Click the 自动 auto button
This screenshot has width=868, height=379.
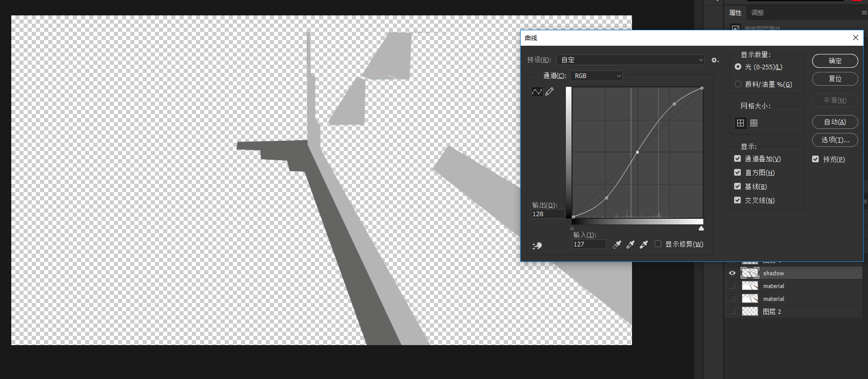tap(835, 122)
